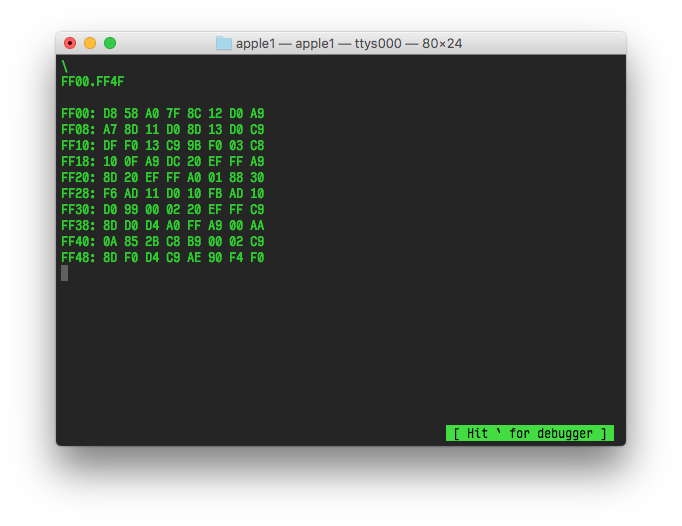Click the FF00.FF4F command line
Viewport: 682px width, 526px height.
point(93,82)
